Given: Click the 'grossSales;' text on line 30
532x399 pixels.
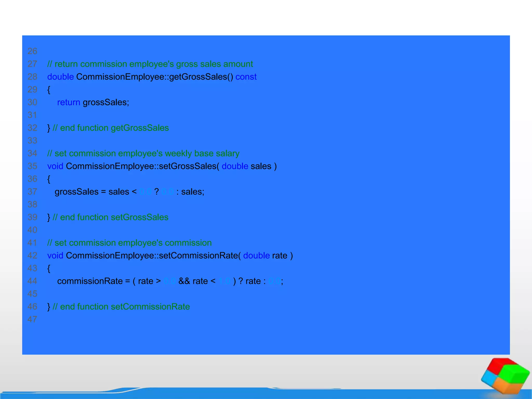Looking at the screenshot, I should 106,102.
